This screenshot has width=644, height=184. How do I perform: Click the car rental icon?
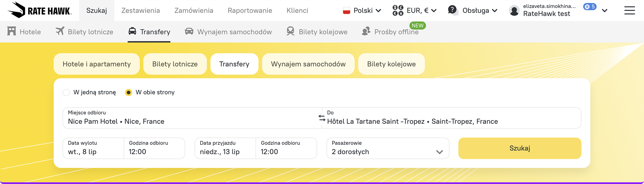coord(189,31)
